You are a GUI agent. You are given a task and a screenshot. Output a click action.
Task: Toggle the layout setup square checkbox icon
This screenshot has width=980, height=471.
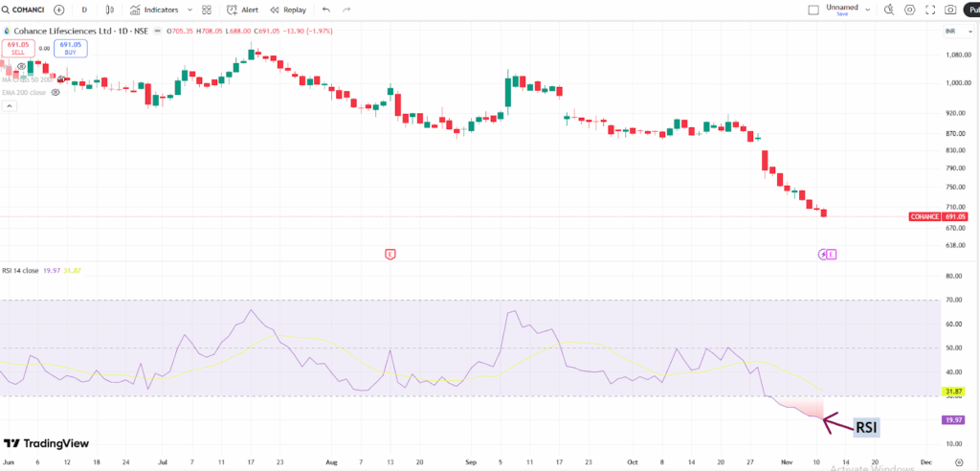click(x=813, y=10)
